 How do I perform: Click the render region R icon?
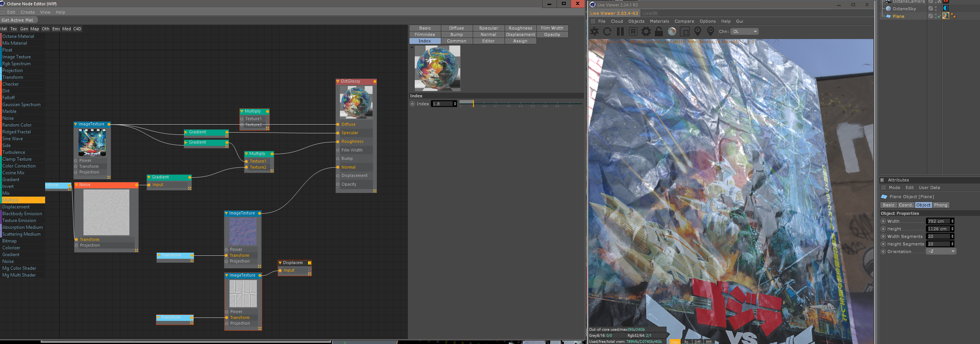[633, 31]
